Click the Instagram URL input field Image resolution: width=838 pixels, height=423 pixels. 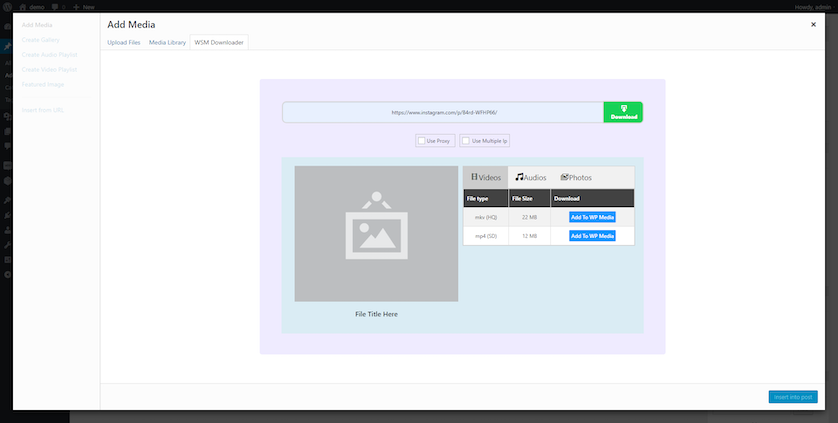click(x=443, y=113)
